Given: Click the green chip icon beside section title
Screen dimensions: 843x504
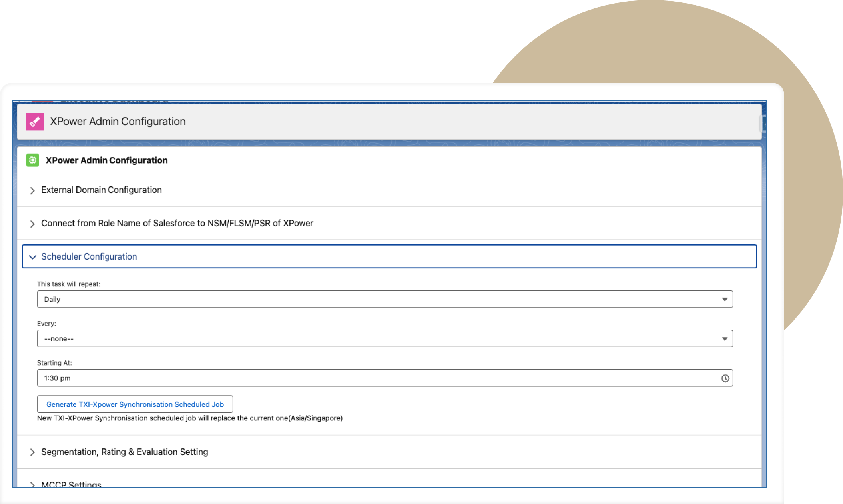Looking at the screenshot, I should pos(32,160).
